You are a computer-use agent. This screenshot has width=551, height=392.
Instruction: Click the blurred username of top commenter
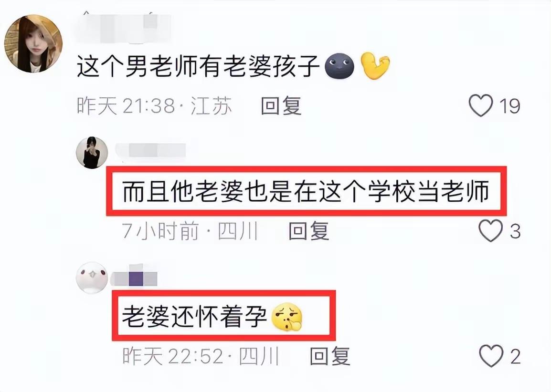coord(122,27)
